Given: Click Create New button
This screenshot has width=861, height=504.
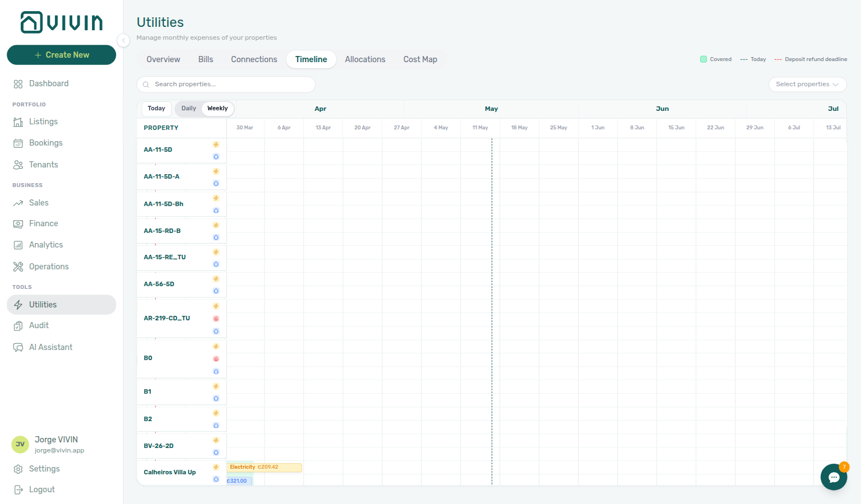Looking at the screenshot, I should (x=62, y=55).
